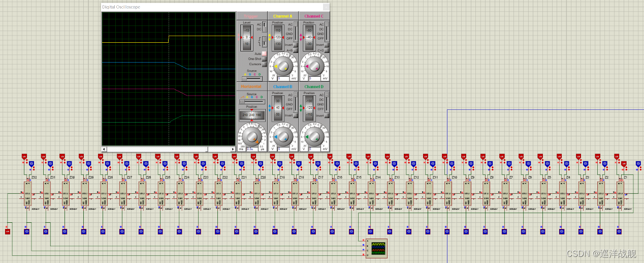Click the oscilloscope scrollbar left arrow

click(104, 149)
